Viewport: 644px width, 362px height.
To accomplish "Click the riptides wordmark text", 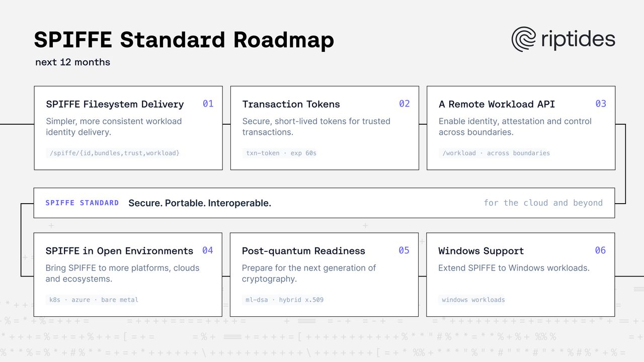I will [x=578, y=39].
